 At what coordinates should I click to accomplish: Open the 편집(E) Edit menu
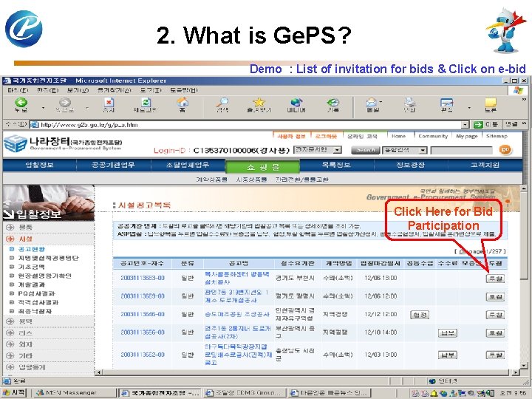pyautogui.click(x=47, y=90)
